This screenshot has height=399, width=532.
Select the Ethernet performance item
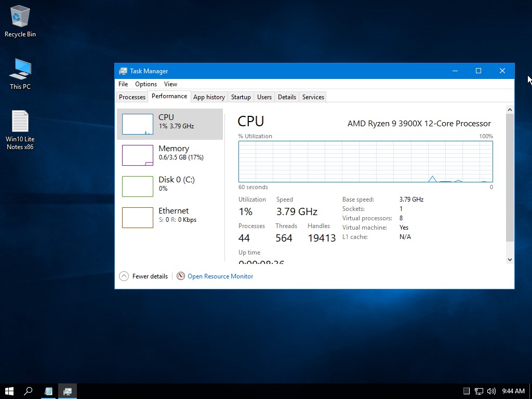[x=170, y=218]
